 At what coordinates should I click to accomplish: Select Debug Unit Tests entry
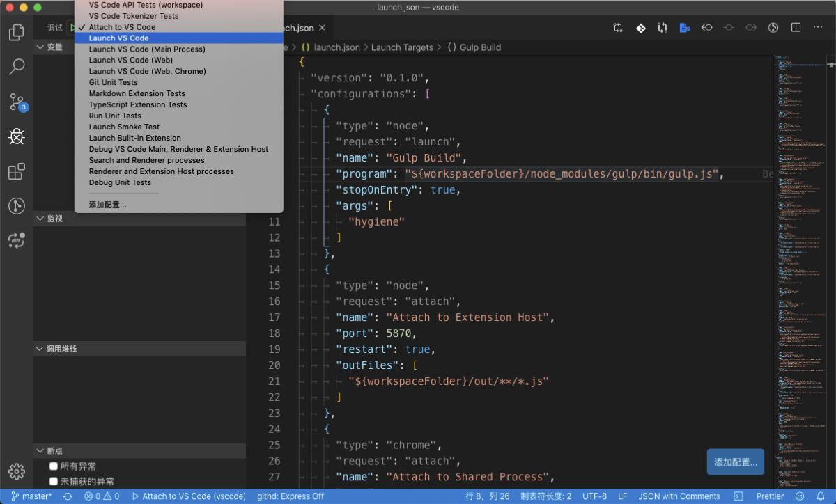179,182
